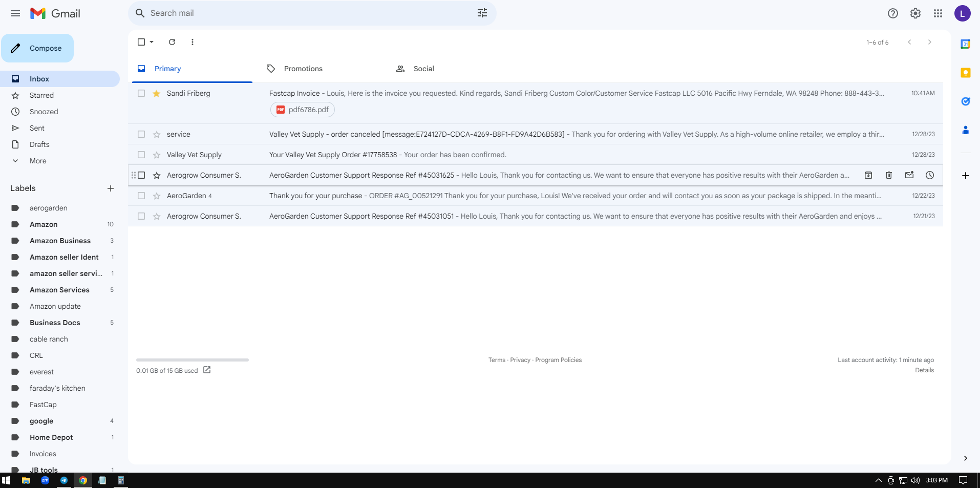Image resolution: width=980 pixels, height=488 pixels.
Task: Open Google Tasks side panel
Action: 966,101
